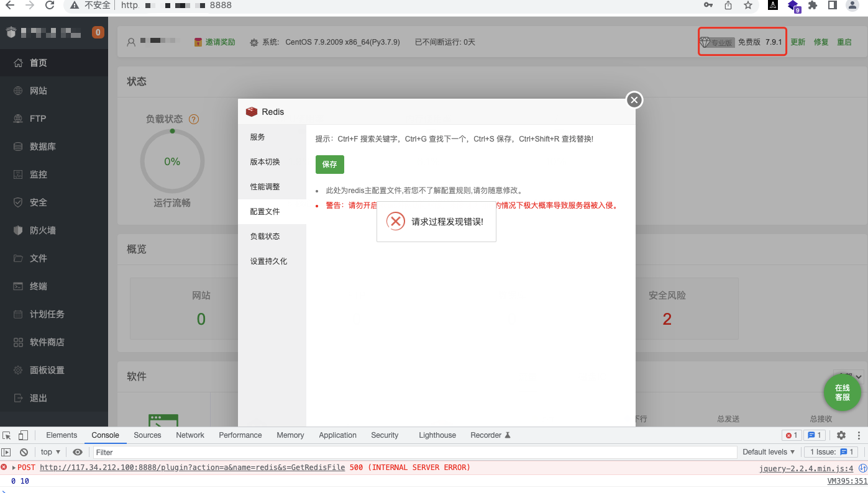Screen dimensions: 868x493
Task: Open the Chrome profile avatar
Action: click(x=852, y=6)
